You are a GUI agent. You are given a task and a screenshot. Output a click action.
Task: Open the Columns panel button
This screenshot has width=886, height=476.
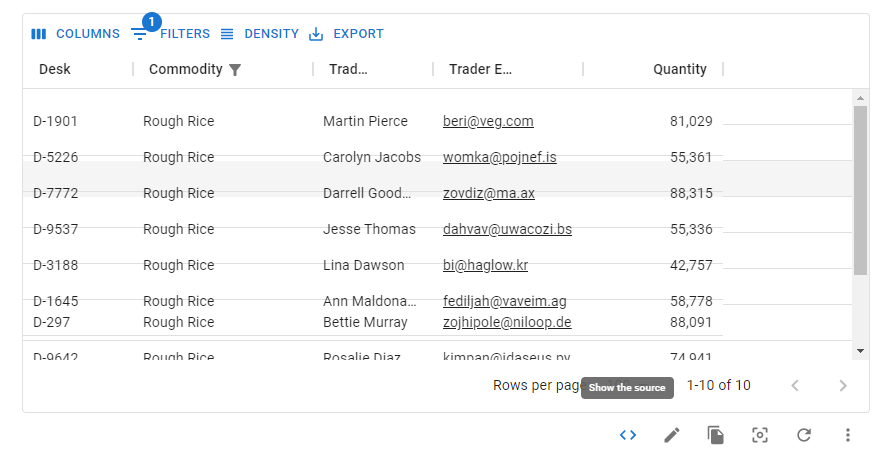coord(75,34)
